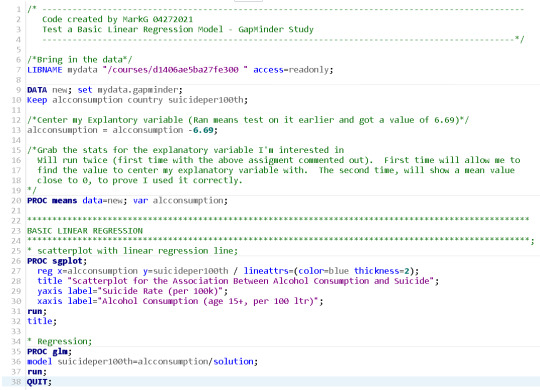Click the yaxis keyword on line 29
Viewport: 540px width, 390px height.
(x=50, y=291)
